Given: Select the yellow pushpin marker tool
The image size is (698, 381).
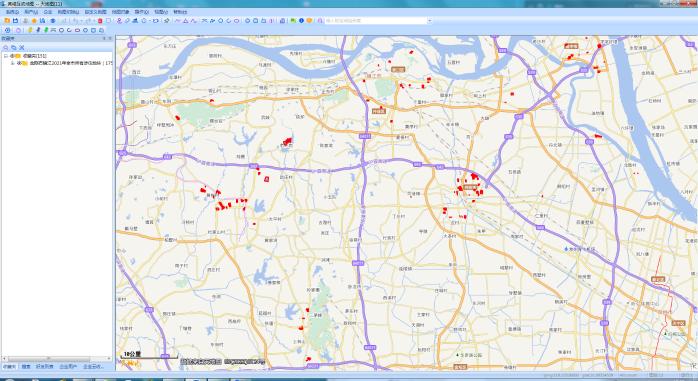Looking at the screenshot, I should pyautogui.click(x=30, y=30).
